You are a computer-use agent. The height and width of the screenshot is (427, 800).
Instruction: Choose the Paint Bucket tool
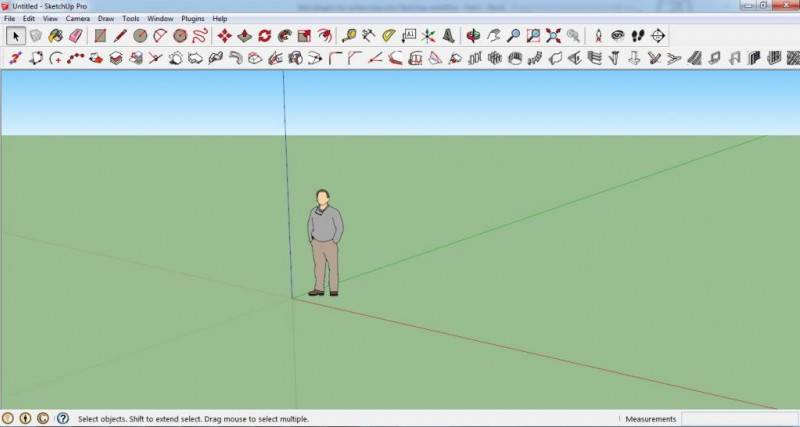coord(55,36)
